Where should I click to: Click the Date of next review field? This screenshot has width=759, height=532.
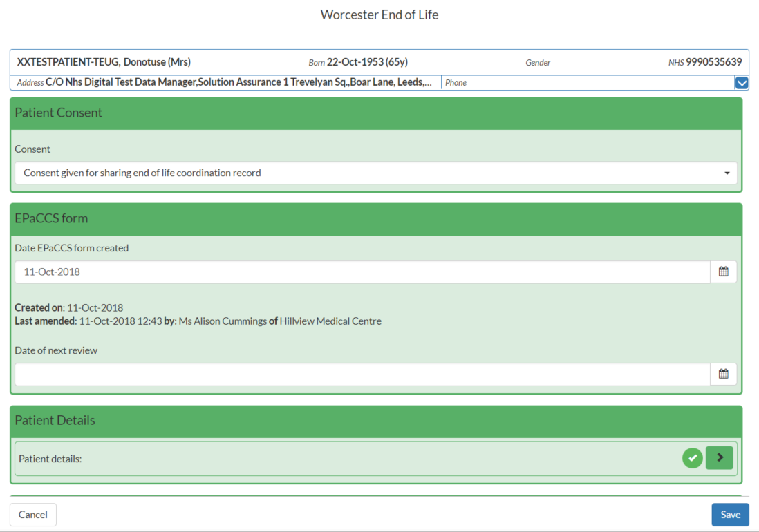point(362,374)
